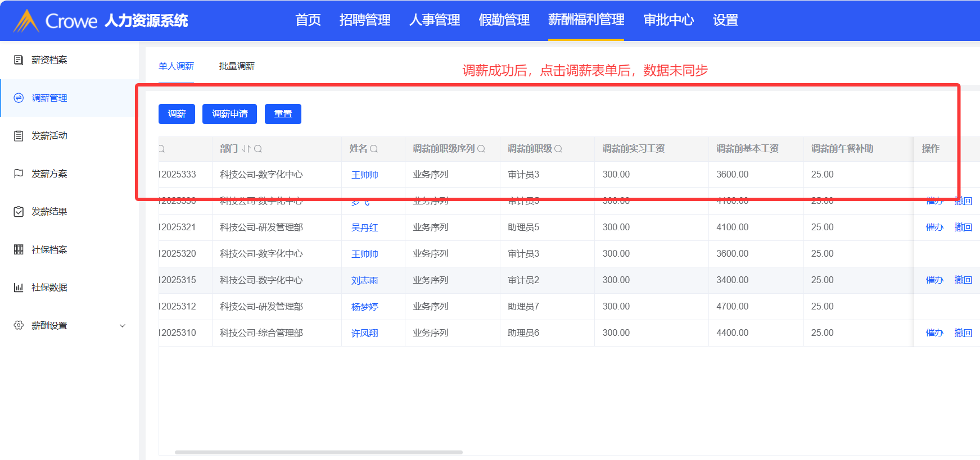Click the blue 调薪申请 button
Viewport: 980px width, 460px height.
[x=229, y=114]
